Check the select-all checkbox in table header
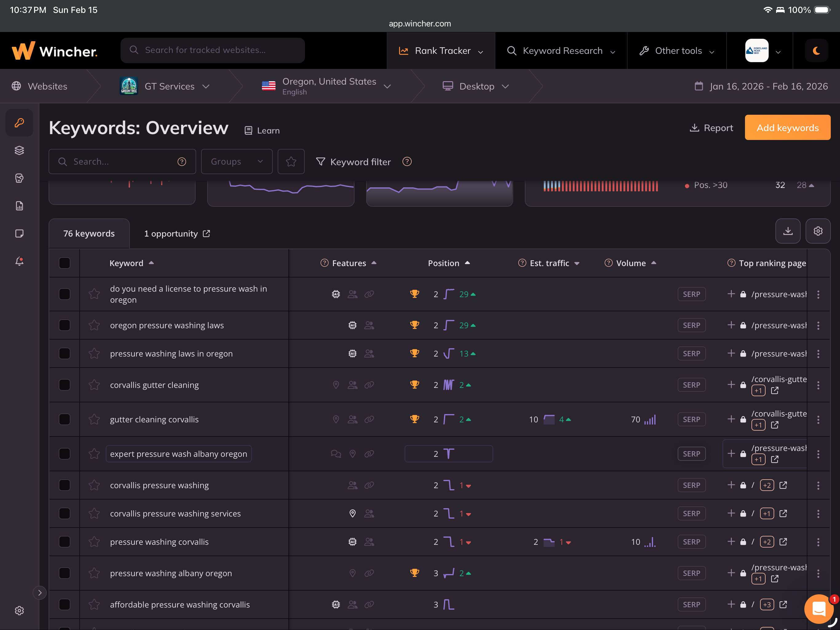840x630 pixels. click(64, 263)
